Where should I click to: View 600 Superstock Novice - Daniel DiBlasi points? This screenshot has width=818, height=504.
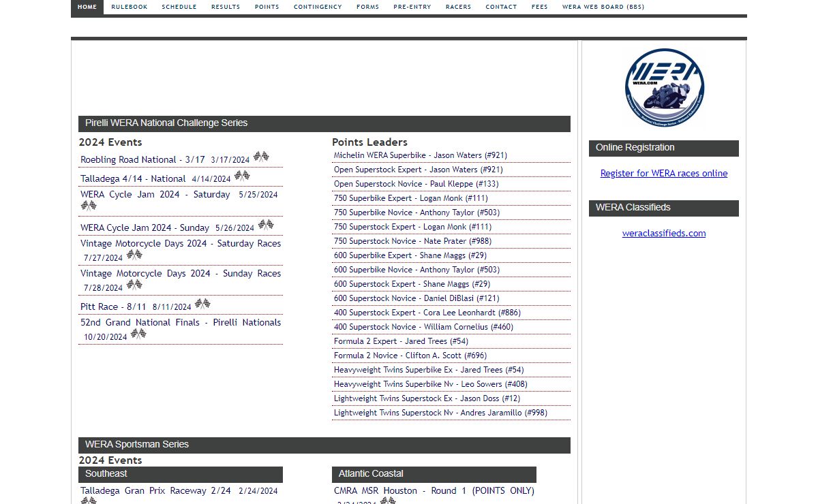416,298
